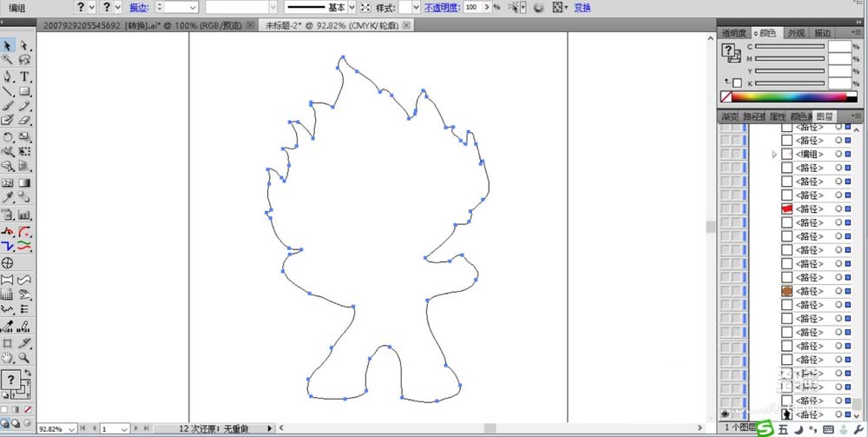The height and width of the screenshot is (437, 868).
Task: Select the Free Transform tool
Action: pyautogui.click(x=24, y=151)
